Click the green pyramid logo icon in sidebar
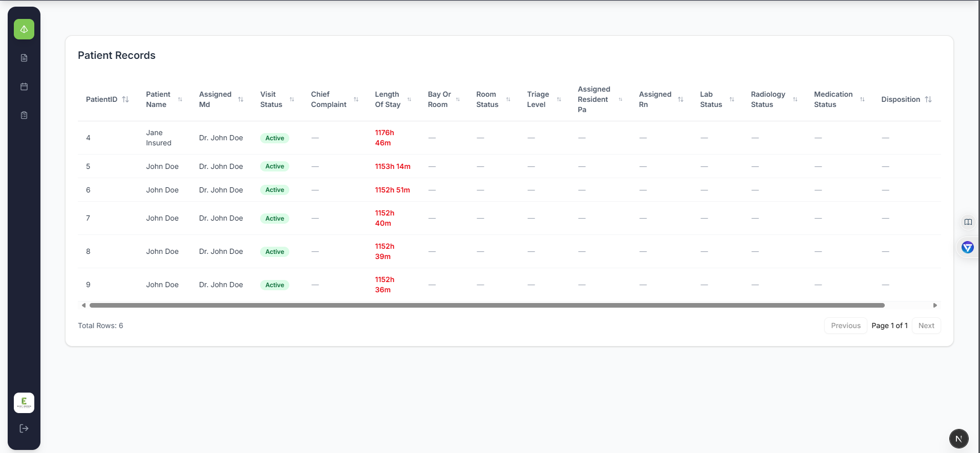The image size is (980, 453). pos(24,29)
